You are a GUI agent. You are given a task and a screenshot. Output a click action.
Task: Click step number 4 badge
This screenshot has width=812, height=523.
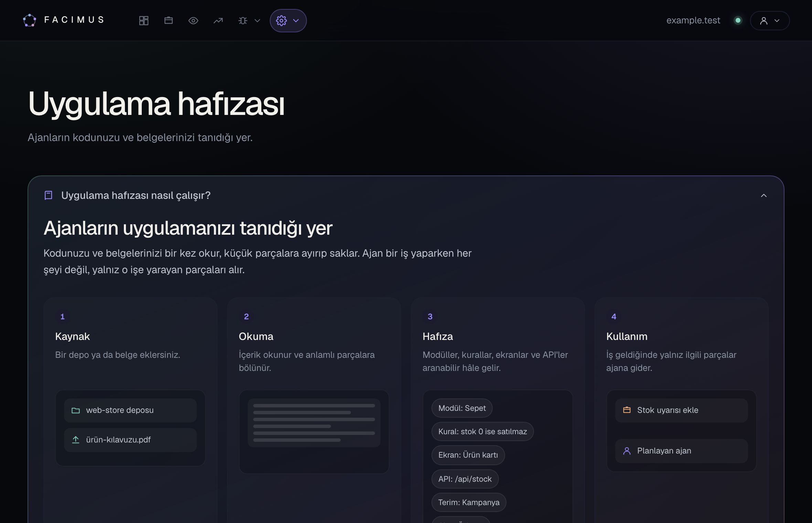614,317
